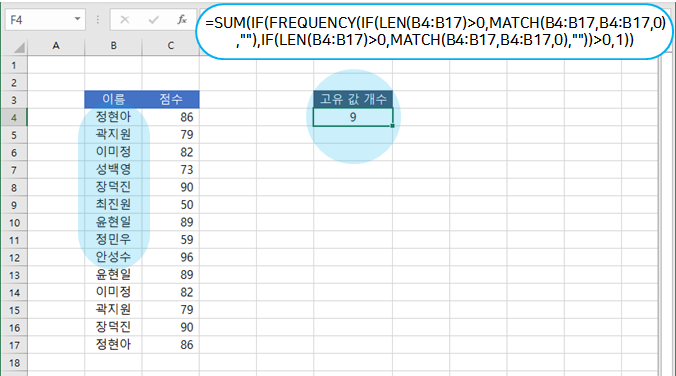
Task: Select column B header
Action: tap(113, 46)
